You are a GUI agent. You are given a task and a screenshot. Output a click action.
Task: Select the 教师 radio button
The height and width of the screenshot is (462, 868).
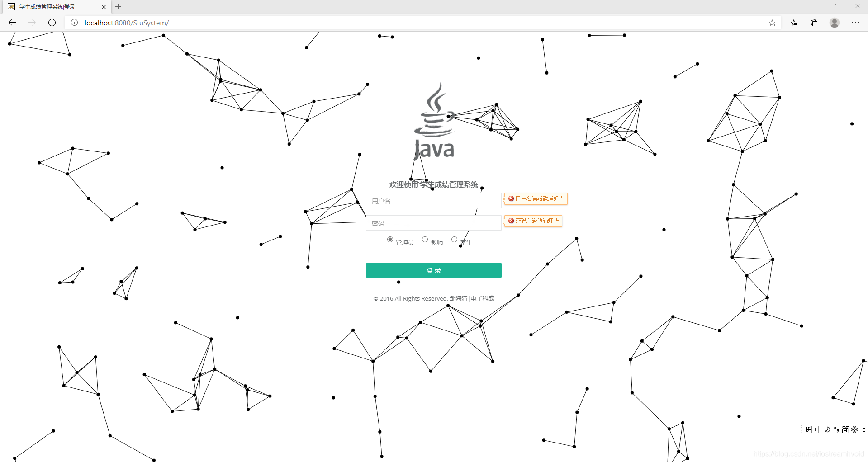tap(425, 240)
